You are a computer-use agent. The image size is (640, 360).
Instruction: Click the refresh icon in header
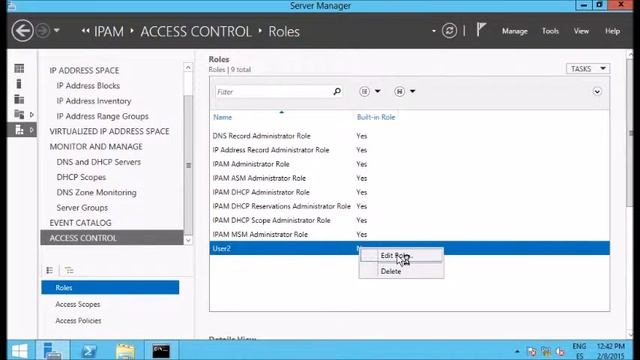point(449,31)
